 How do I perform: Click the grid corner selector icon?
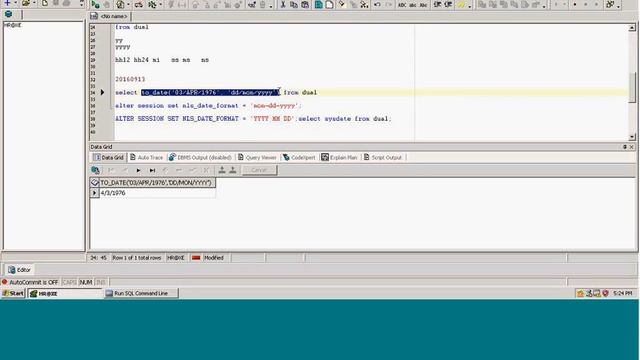(95, 183)
